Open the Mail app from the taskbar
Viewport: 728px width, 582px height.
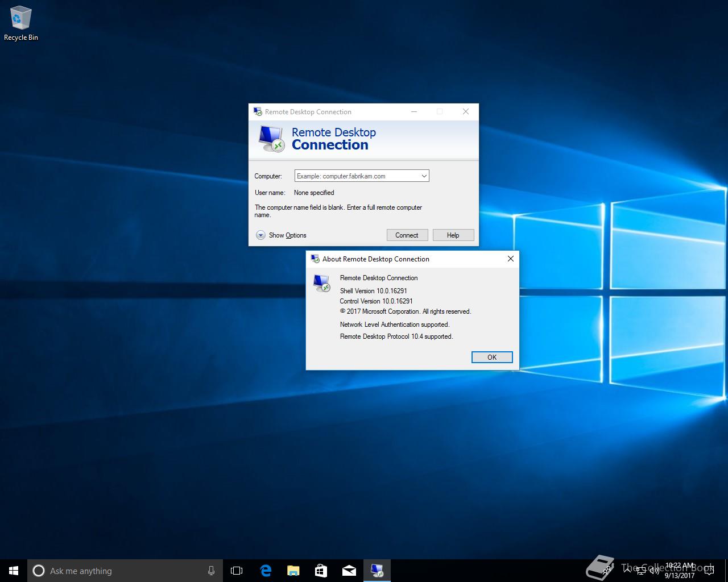coord(349,571)
